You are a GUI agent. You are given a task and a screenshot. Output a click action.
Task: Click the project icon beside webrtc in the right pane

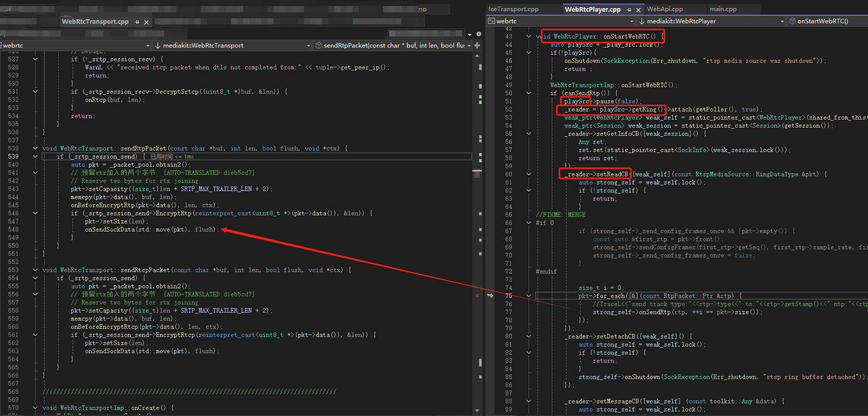pyautogui.click(x=492, y=21)
